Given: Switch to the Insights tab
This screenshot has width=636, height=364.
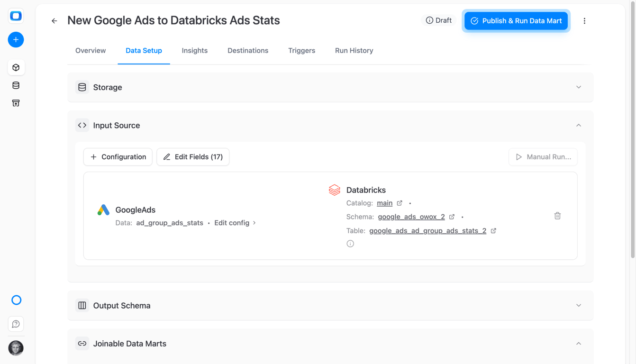Looking at the screenshot, I should point(195,51).
